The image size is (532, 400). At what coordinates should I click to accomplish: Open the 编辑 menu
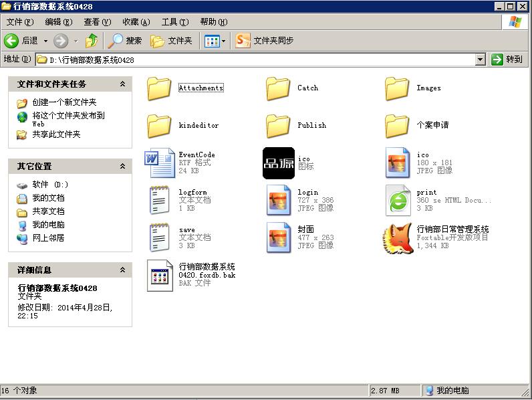pos(58,22)
